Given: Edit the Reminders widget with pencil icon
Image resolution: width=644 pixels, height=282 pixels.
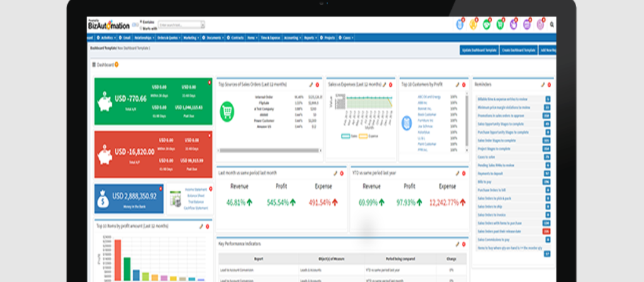Looking at the screenshot, I should [543, 85].
